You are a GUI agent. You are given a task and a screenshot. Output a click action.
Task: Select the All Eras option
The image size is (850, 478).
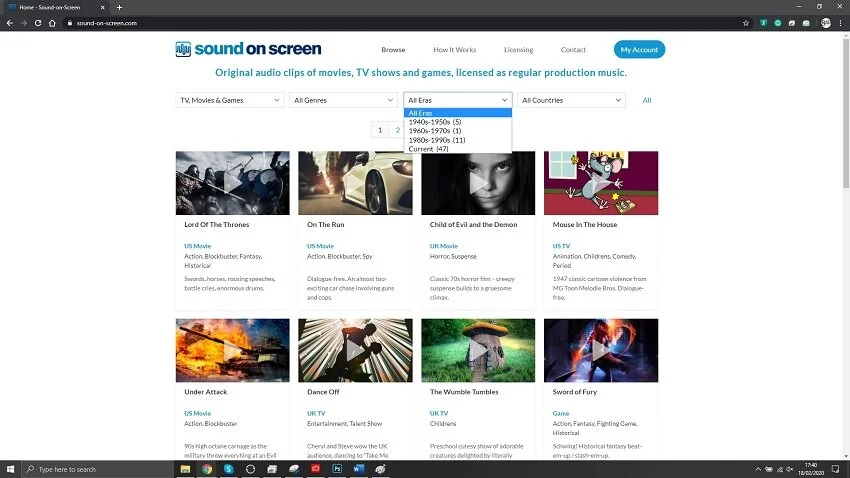point(458,113)
